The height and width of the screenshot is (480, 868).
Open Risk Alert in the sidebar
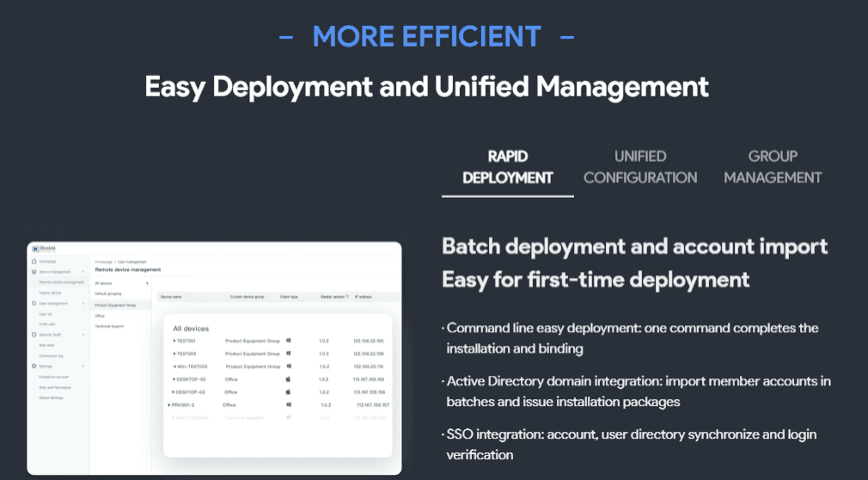[46, 345]
